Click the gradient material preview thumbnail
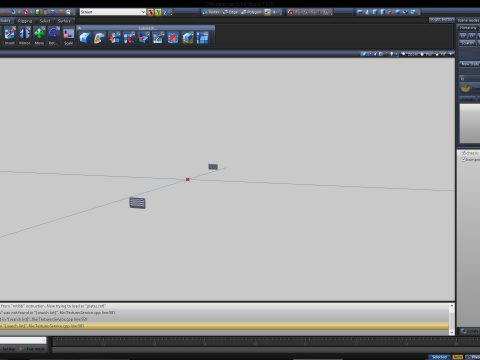This screenshot has height=360, width=480. pyautogui.click(x=470, y=123)
